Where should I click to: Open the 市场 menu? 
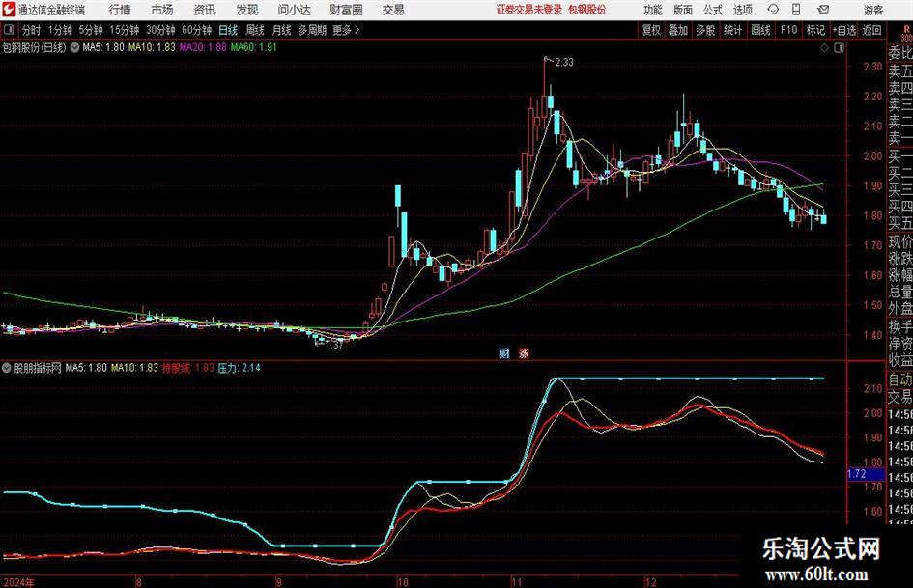click(x=162, y=10)
